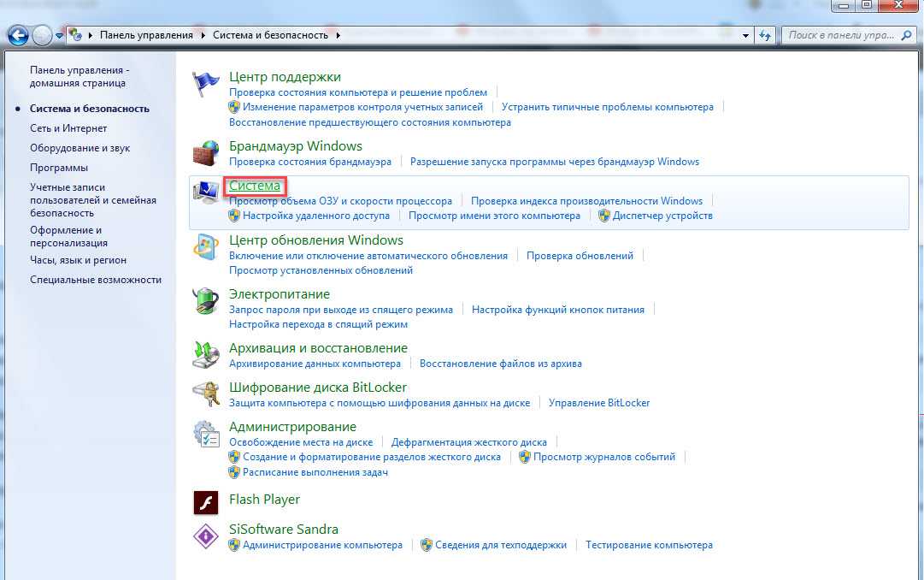Select 'Сеть и Интернет' in the sidebar

pos(68,128)
